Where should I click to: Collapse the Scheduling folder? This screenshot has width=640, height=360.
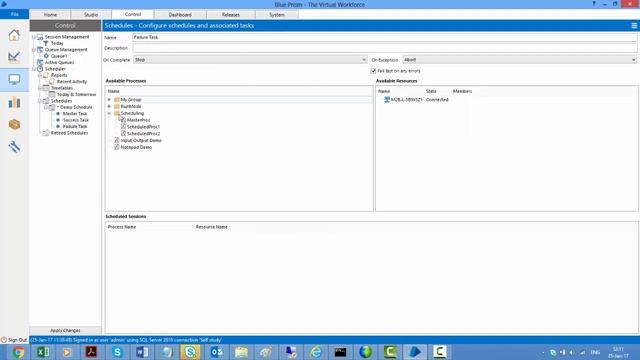tap(109, 113)
